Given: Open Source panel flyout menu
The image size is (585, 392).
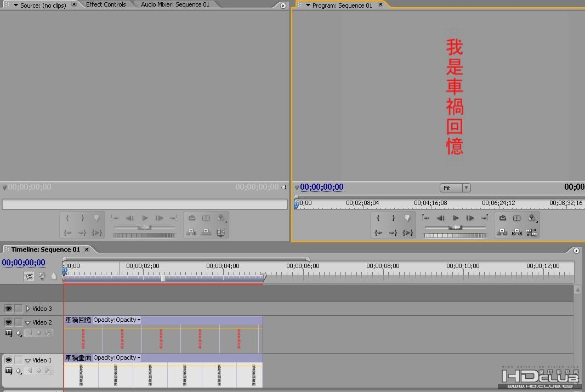Looking at the screenshot, I should pos(283,5).
